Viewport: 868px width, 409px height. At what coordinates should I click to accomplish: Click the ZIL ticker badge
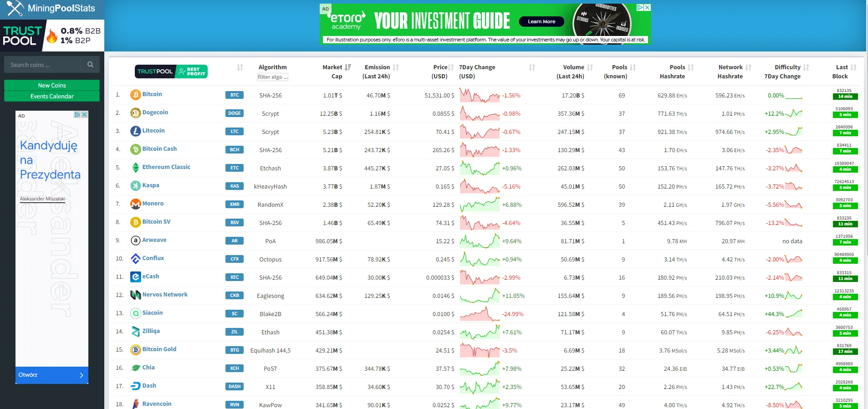tap(235, 332)
